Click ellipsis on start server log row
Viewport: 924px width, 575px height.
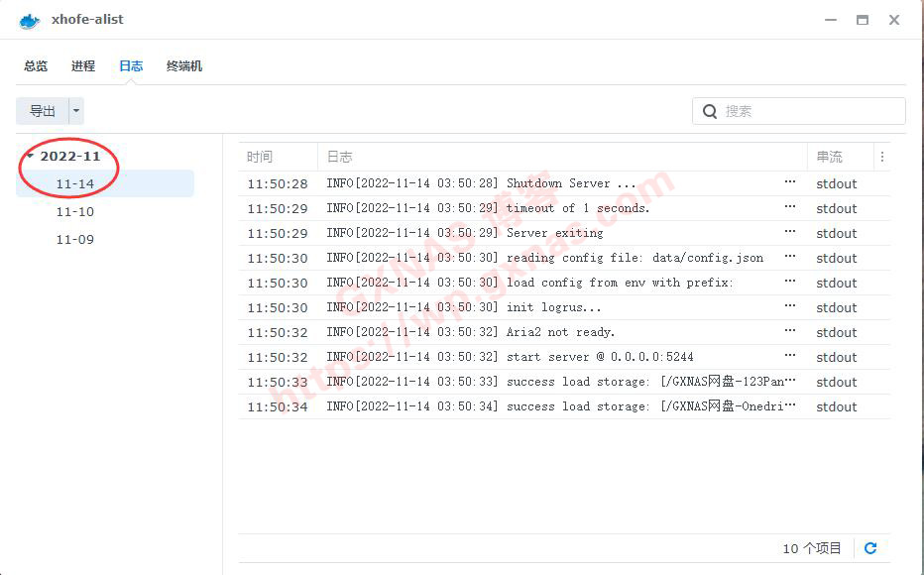pyautogui.click(x=790, y=356)
